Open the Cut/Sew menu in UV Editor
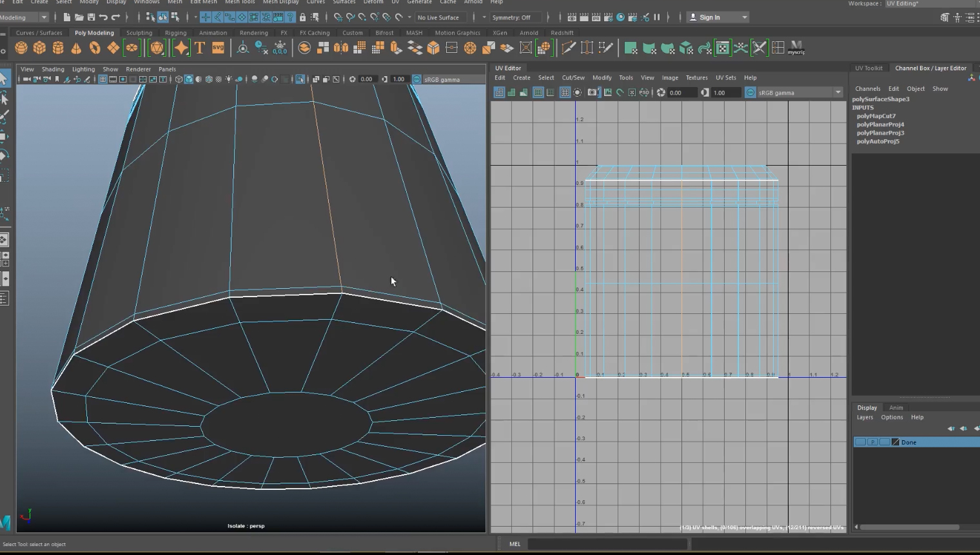This screenshot has width=980, height=555. click(x=573, y=77)
